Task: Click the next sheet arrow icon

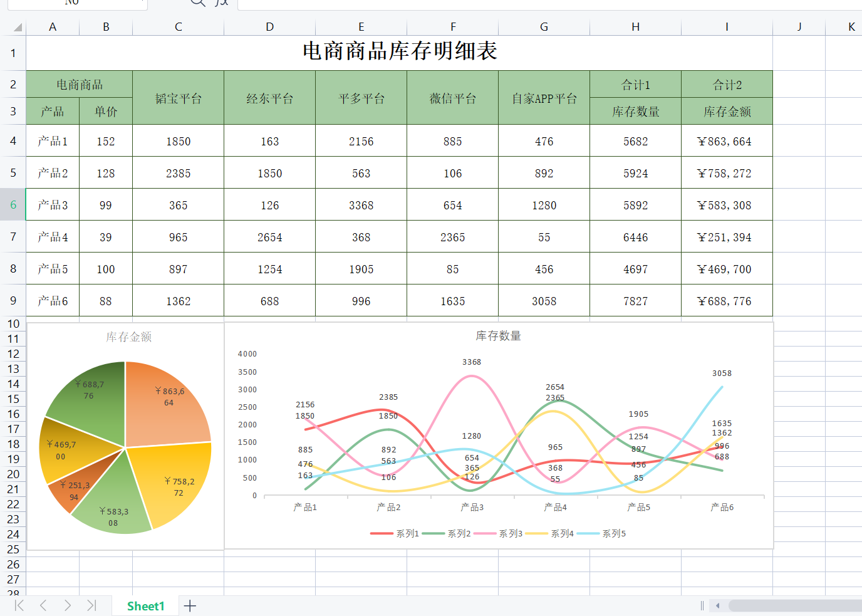Action: click(x=68, y=605)
